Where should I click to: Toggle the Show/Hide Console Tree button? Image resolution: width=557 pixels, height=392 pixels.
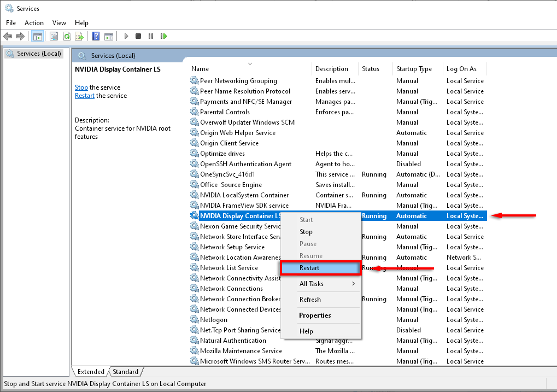(38, 36)
